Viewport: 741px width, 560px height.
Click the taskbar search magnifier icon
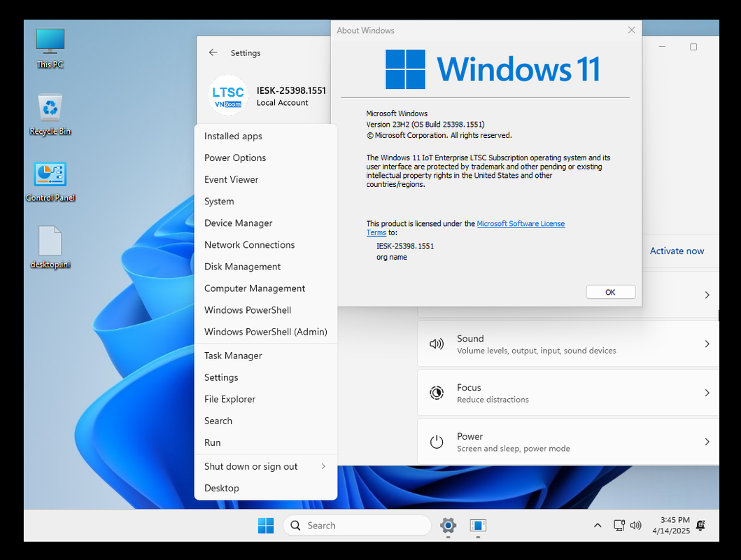[x=295, y=526]
